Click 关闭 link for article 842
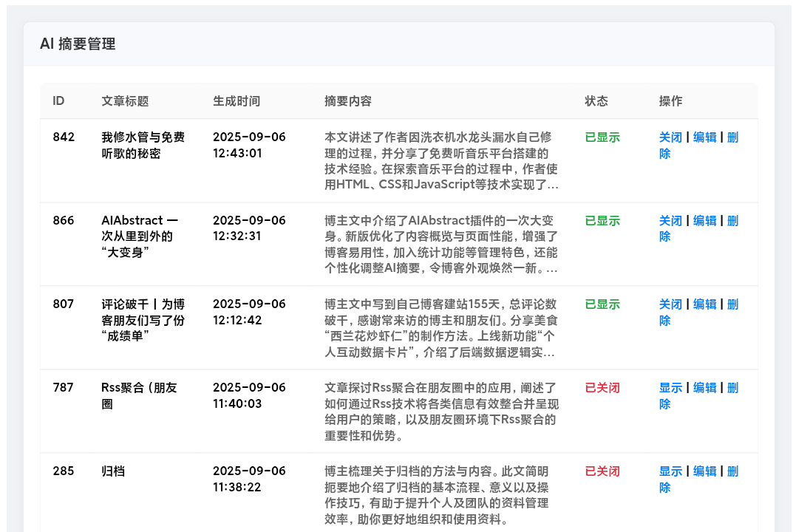This screenshot has width=796, height=532. pyautogui.click(x=670, y=137)
